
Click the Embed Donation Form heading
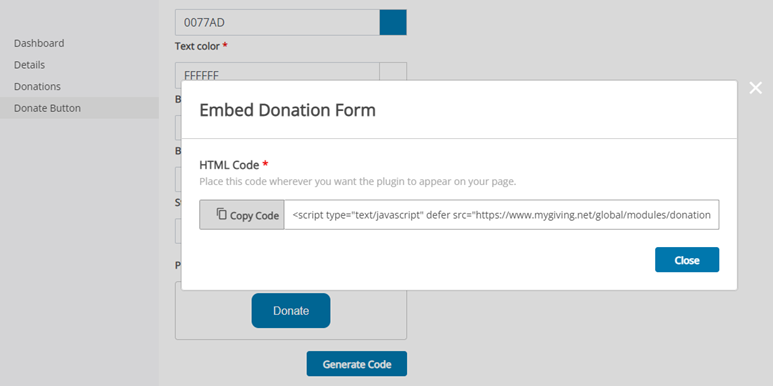(287, 110)
